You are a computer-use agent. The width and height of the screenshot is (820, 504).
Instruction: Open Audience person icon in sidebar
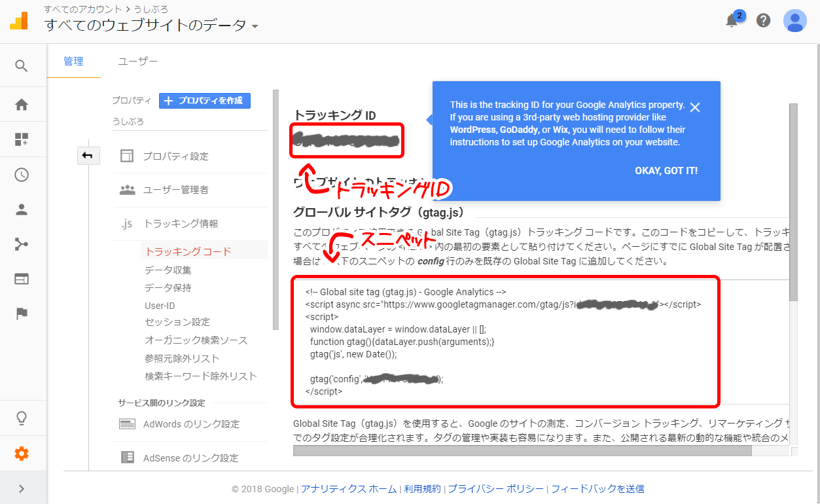(22, 209)
